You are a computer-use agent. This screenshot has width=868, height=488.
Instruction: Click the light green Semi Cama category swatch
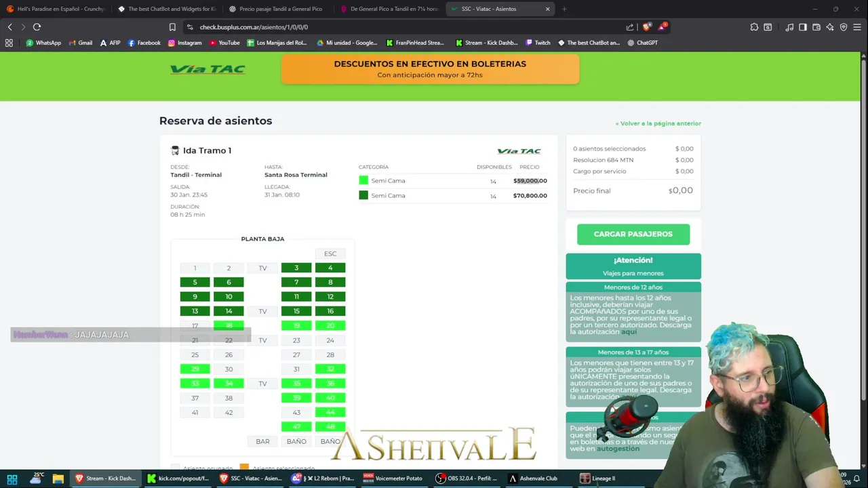363,180
